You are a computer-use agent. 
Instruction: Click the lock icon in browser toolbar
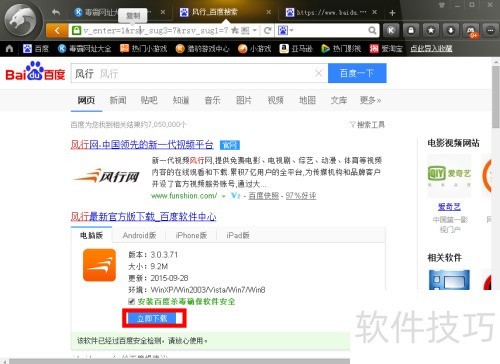[411, 31]
